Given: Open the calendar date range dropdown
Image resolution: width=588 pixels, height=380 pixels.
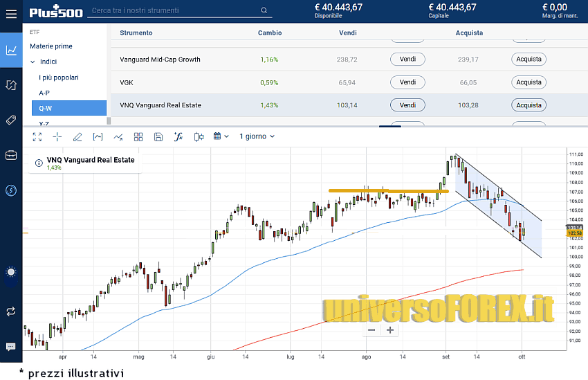Looking at the screenshot, I should (221, 136).
